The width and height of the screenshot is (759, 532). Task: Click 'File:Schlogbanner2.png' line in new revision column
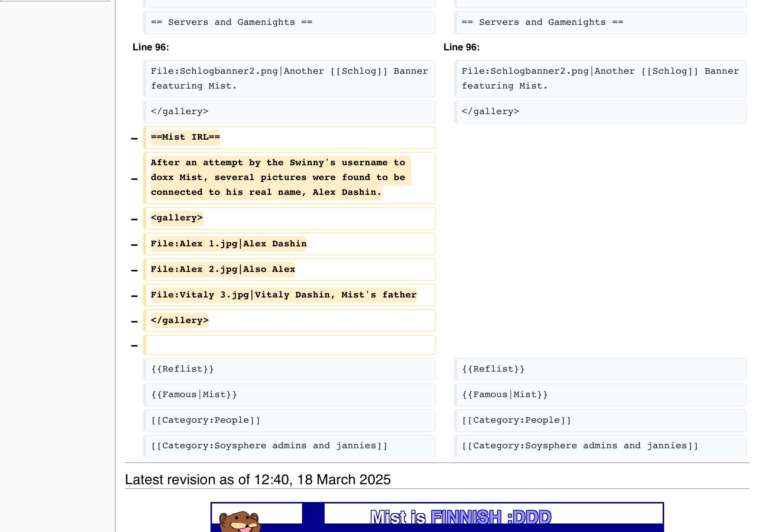[600, 79]
